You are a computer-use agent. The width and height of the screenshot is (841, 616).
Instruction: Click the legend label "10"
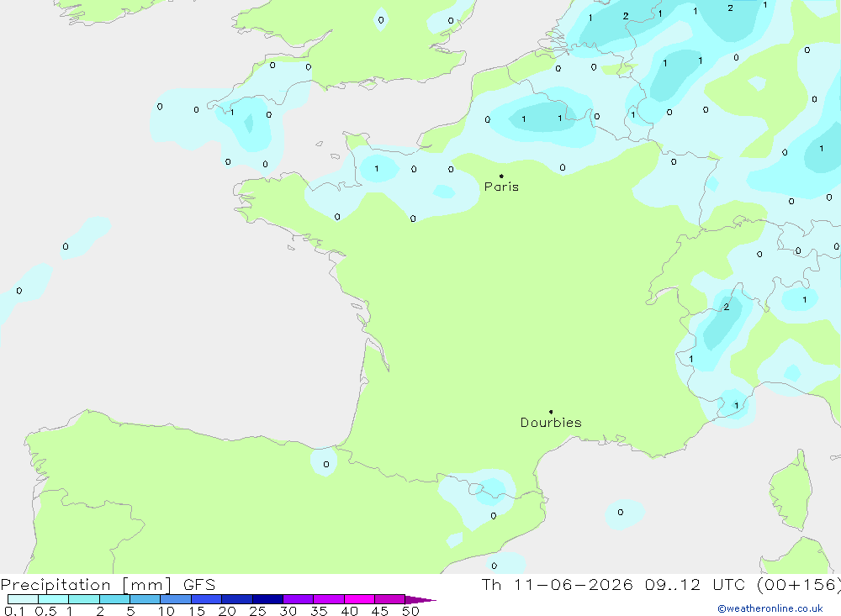pos(167,611)
